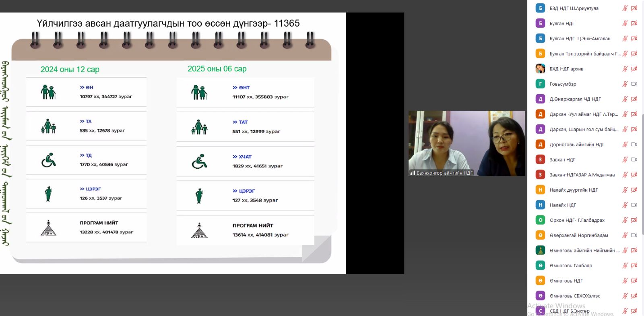Select participant Дархан -Уул аймаг НДГ
This screenshot has height=316, width=644.
tap(584, 114)
